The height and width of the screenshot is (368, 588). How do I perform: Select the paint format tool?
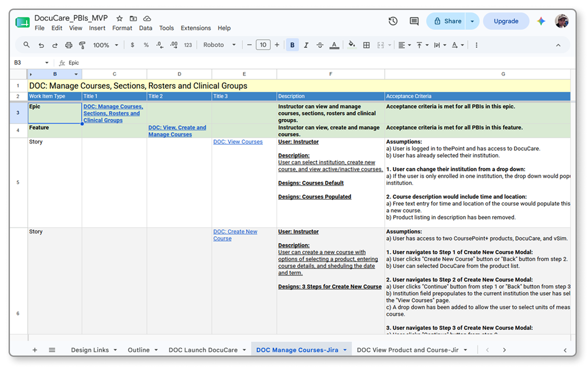[x=83, y=45]
